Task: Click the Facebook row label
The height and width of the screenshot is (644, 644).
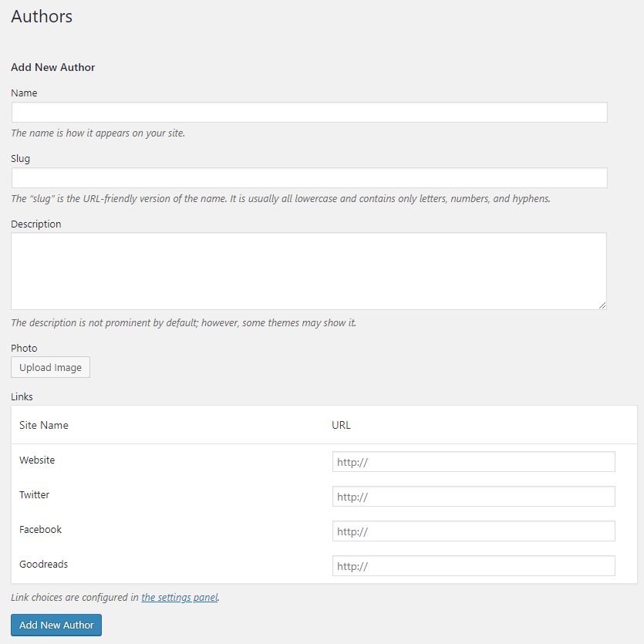Action: [40, 529]
